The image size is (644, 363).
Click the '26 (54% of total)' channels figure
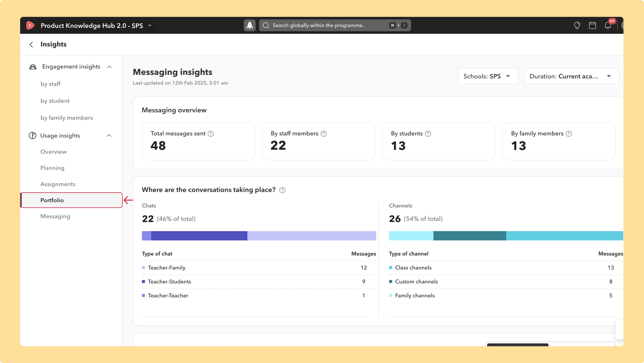pos(416,219)
